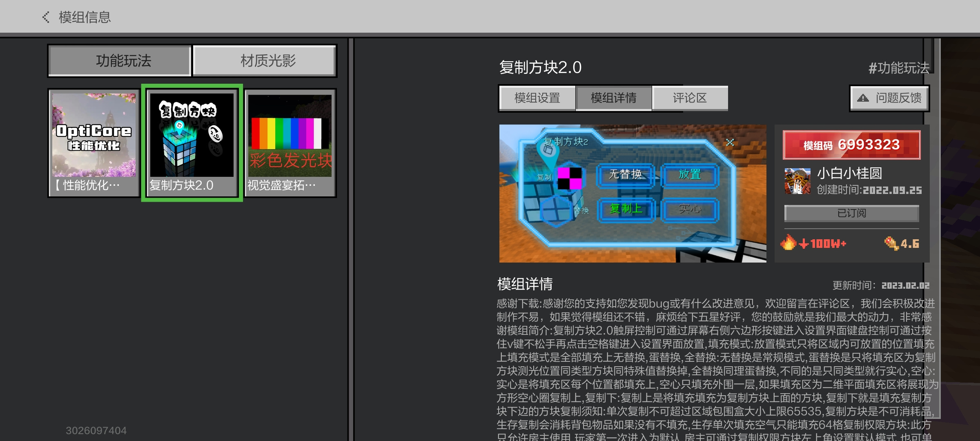980x441 pixels.
Task: Open the mod preview screenshot image
Action: pos(633,193)
